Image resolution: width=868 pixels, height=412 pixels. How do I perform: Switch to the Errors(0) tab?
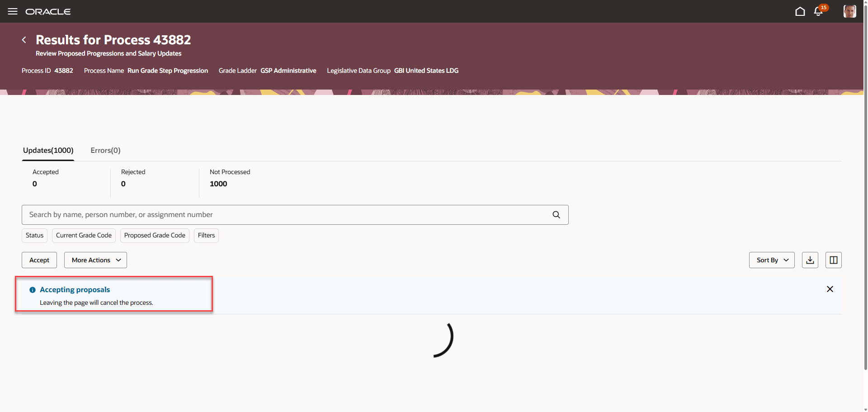pos(105,151)
